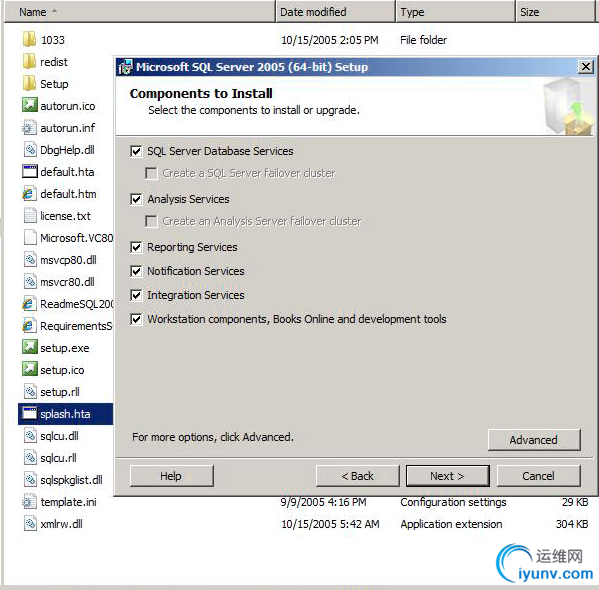599x590 pixels.
Task: Select the sqlspkglist.dll file icon
Action: point(30,480)
